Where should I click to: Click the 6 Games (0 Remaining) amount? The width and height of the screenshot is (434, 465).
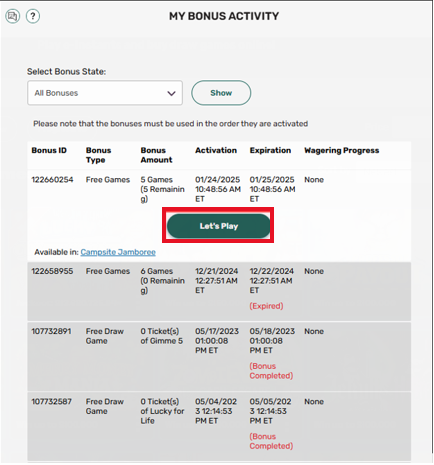click(162, 281)
